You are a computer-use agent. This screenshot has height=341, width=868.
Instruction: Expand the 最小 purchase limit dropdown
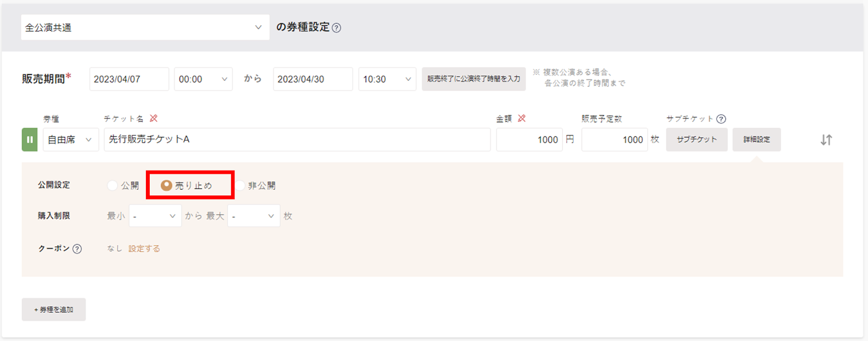155,216
